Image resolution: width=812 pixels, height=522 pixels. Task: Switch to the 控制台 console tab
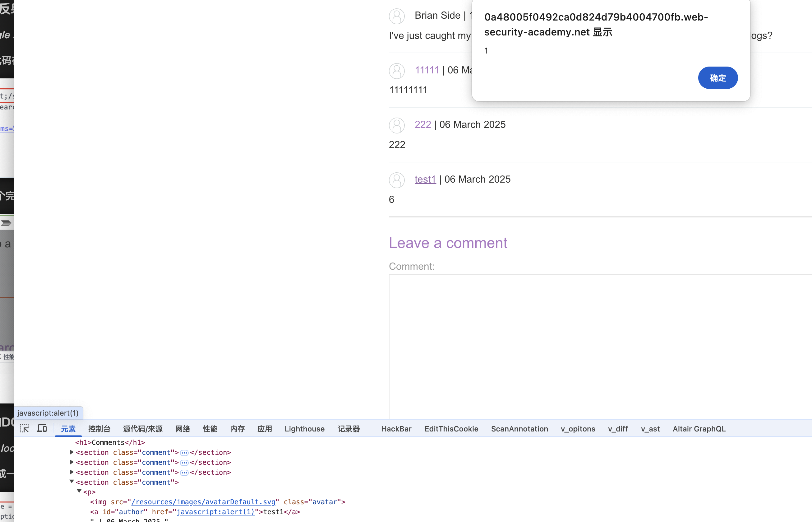pyautogui.click(x=99, y=429)
